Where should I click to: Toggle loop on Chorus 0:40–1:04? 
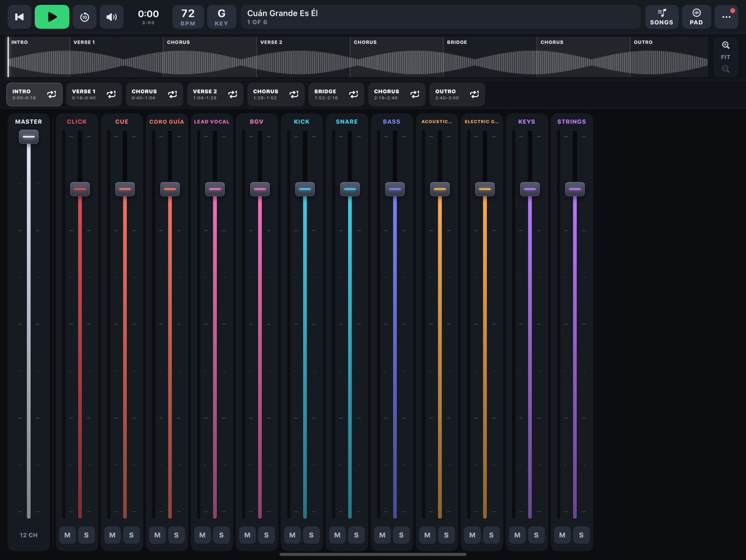click(172, 94)
